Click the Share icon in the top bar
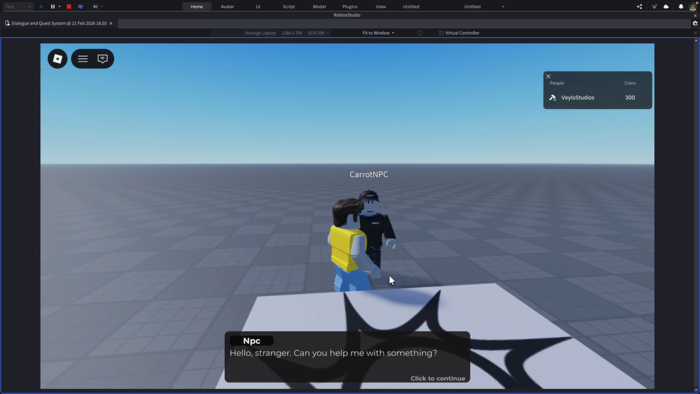The image size is (700, 394). coord(639,7)
